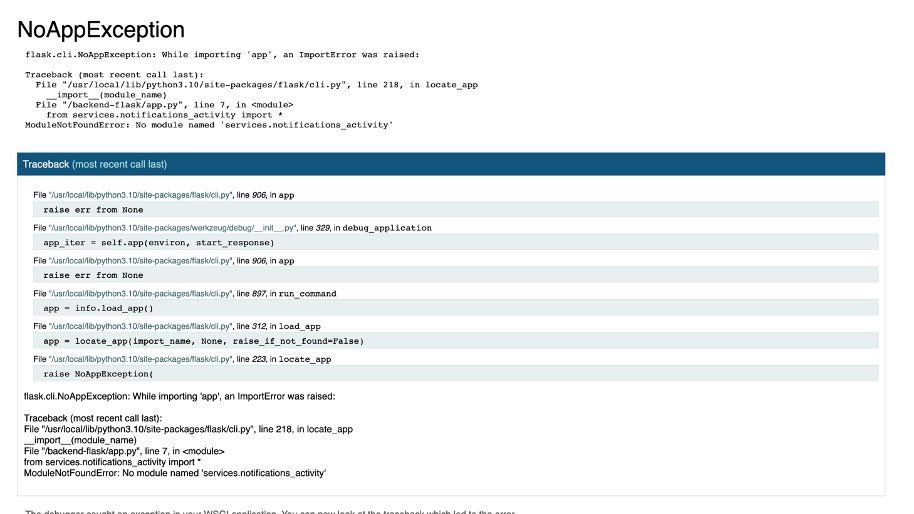Click the load_app function name in line 312 frame
Image resolution: width=914 pixels, height=514 pixels.
pos(300,326)
